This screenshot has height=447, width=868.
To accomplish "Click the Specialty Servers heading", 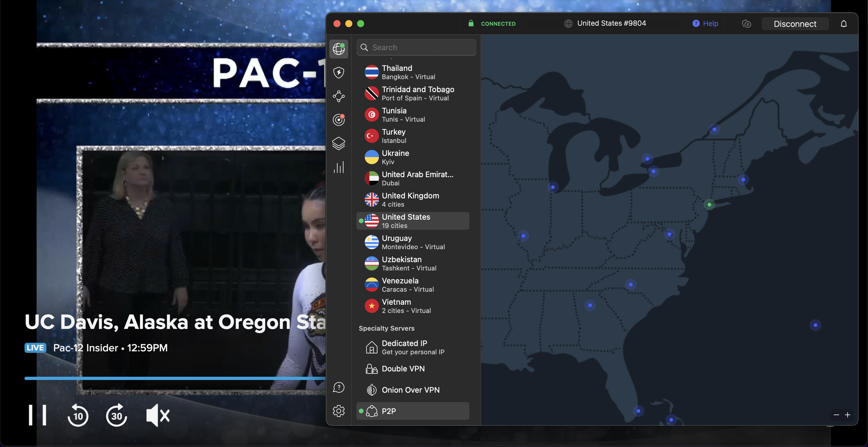I will (387, 328).
